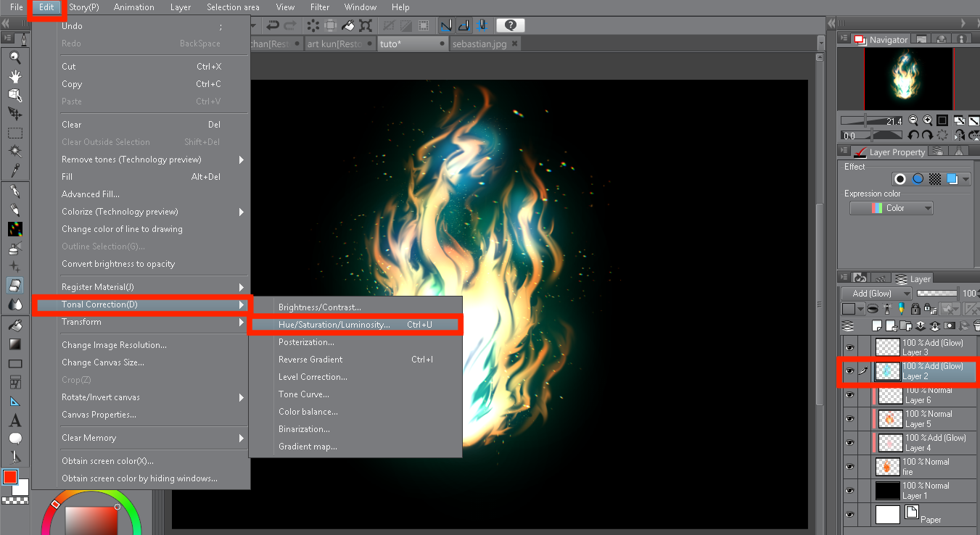Viewport: 980px width, 535px height.
Task: Expand the Rotate/Invert canvas submenu
Action: [242, 397]
